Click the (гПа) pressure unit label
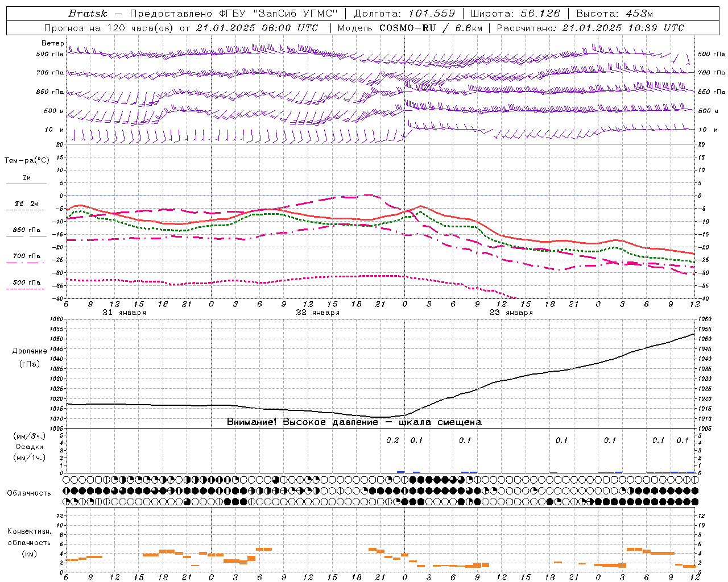The image size is (728, 582). tap(30, 364)
